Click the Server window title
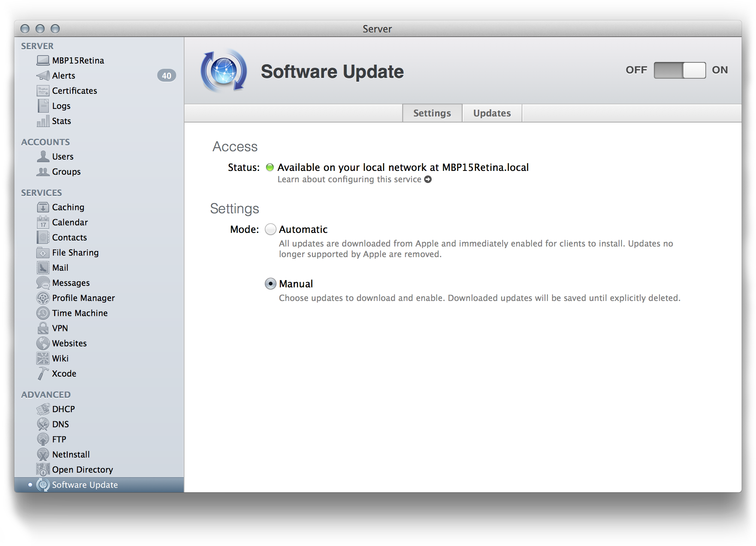The width and height of the screenshot is (756, 546). point(377,29)
